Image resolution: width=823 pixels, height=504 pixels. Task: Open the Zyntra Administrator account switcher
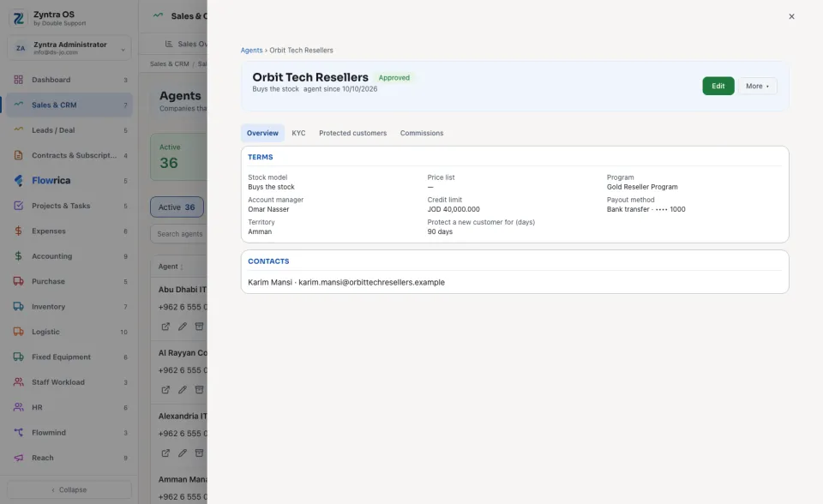click(69, 48)
